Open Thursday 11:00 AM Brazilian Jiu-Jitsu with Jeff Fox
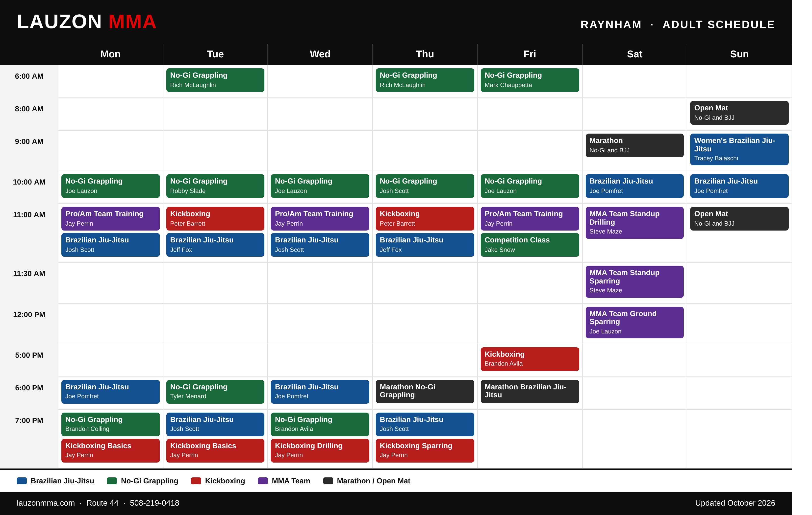The width and height of the screenshot is (812, 515). tap(425, 245)
